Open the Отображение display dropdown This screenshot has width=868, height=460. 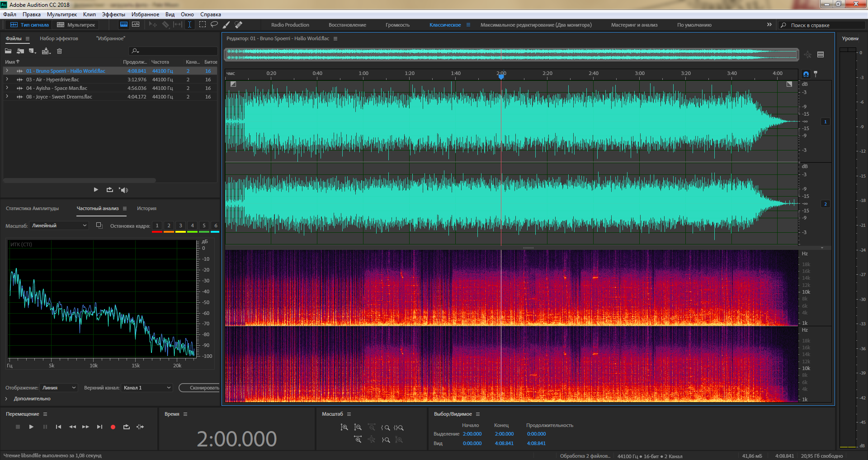[59, 388]
